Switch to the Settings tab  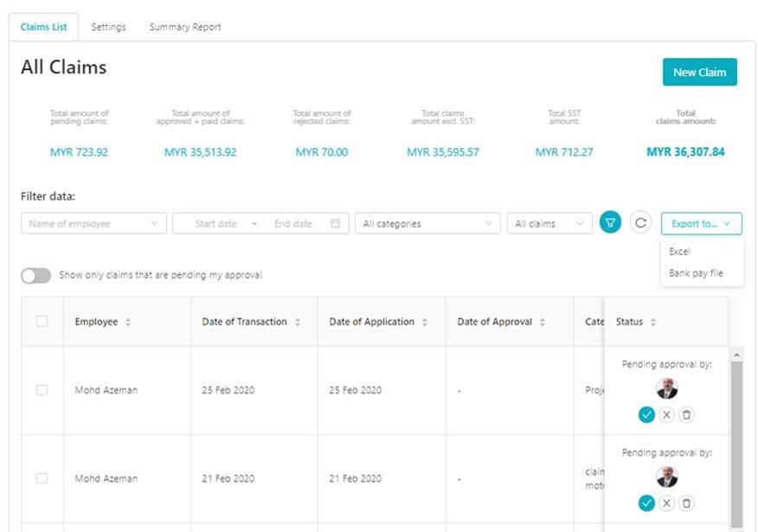click(108, 27)
